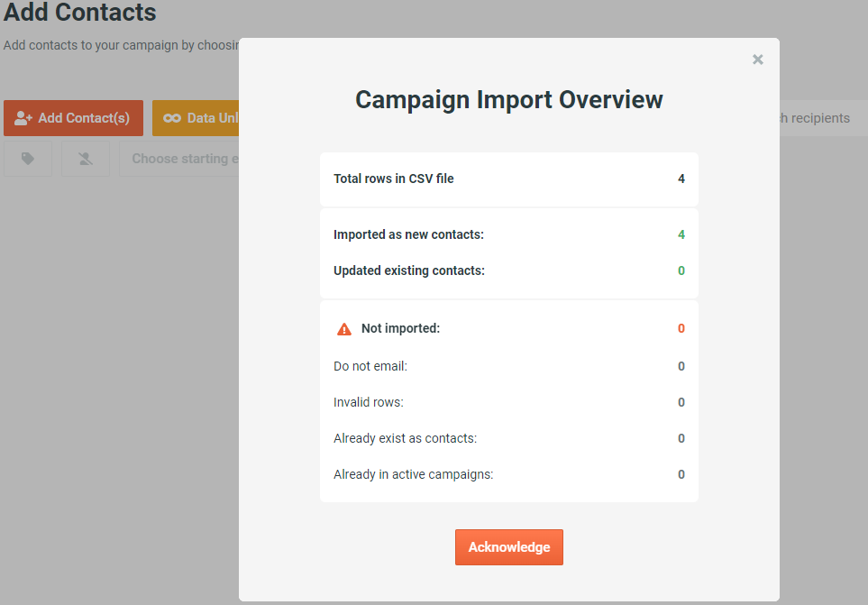Click the X icon to dismiss the overview dialog
The height and width of the screenshot is (605, 868).
[757, 60]
